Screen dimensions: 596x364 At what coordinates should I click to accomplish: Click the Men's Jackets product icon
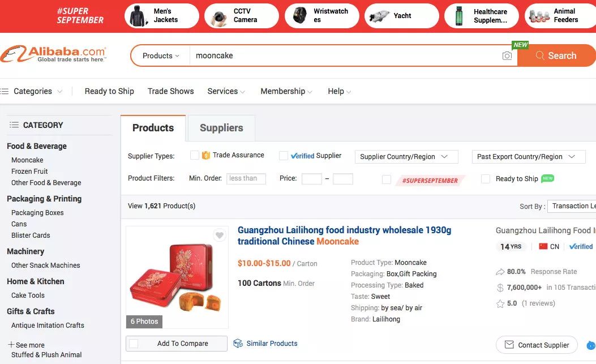138,16
